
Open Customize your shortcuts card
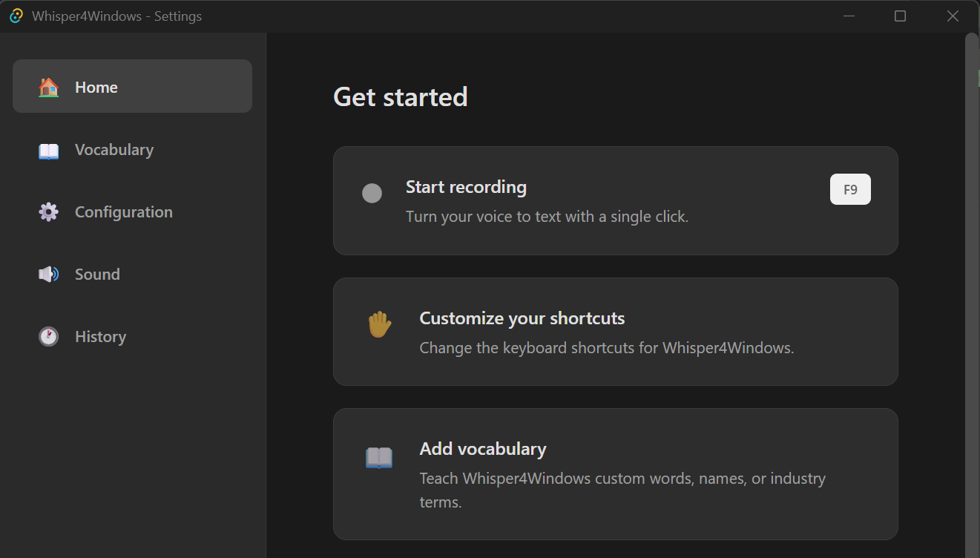tap(522, 318)
